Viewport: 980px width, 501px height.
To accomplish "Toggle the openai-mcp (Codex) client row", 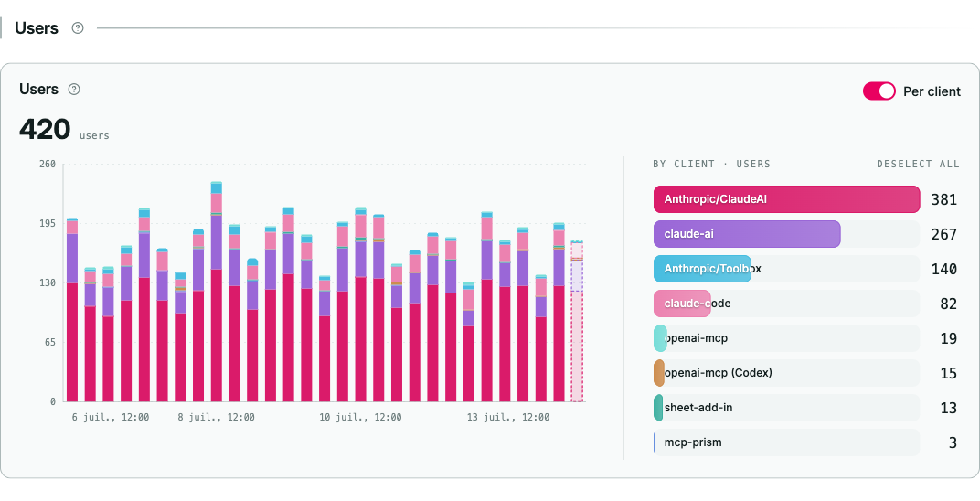I will [787, 373].
